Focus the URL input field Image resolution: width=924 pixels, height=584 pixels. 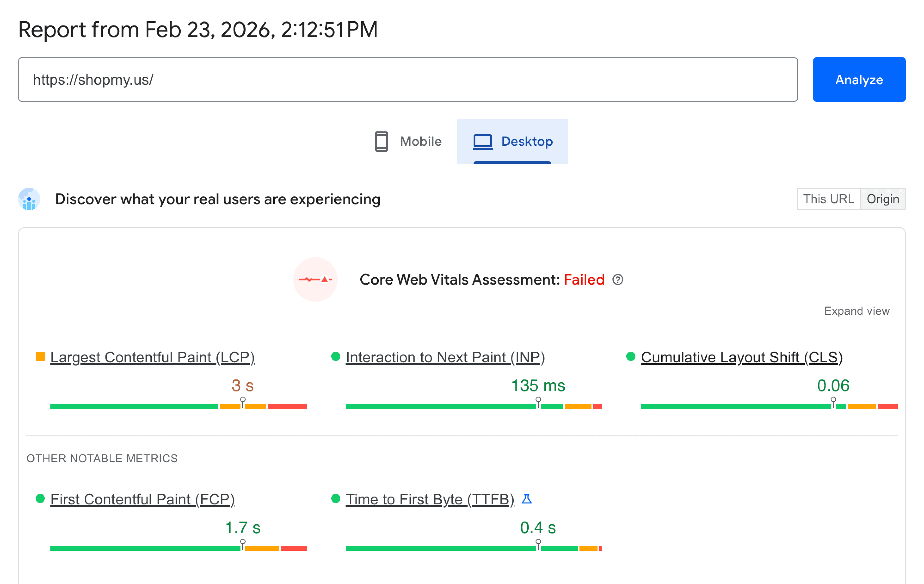click(x=407, y=80)
